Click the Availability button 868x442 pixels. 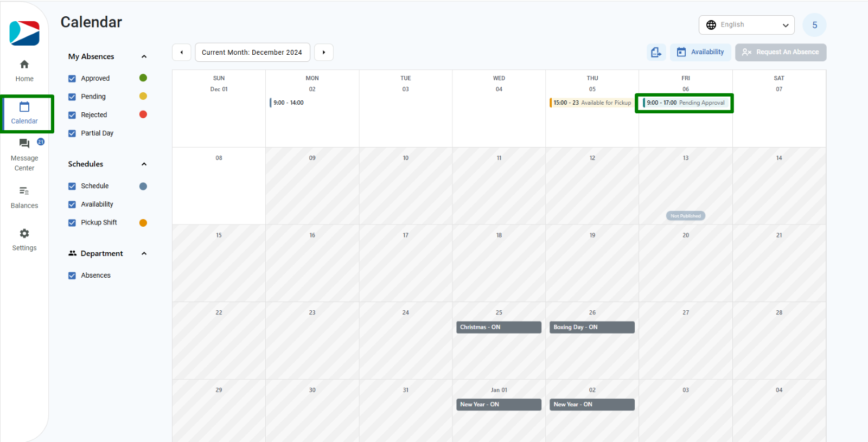pos(700,52)
